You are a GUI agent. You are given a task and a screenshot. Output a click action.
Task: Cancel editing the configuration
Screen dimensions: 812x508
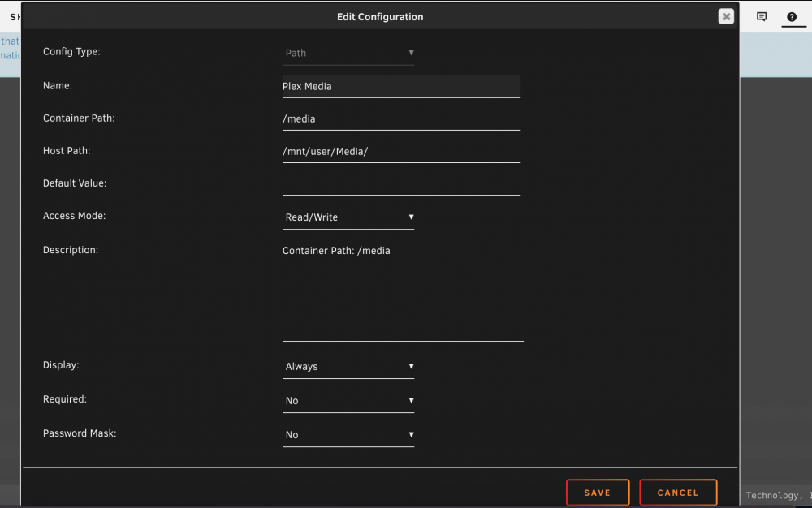(x=678, y=493)
